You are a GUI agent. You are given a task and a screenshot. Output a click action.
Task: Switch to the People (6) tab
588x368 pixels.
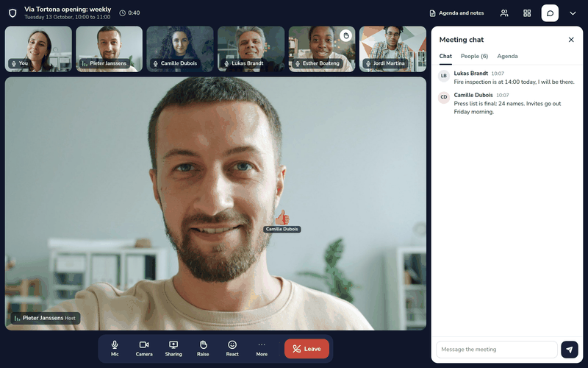(474, 57)
